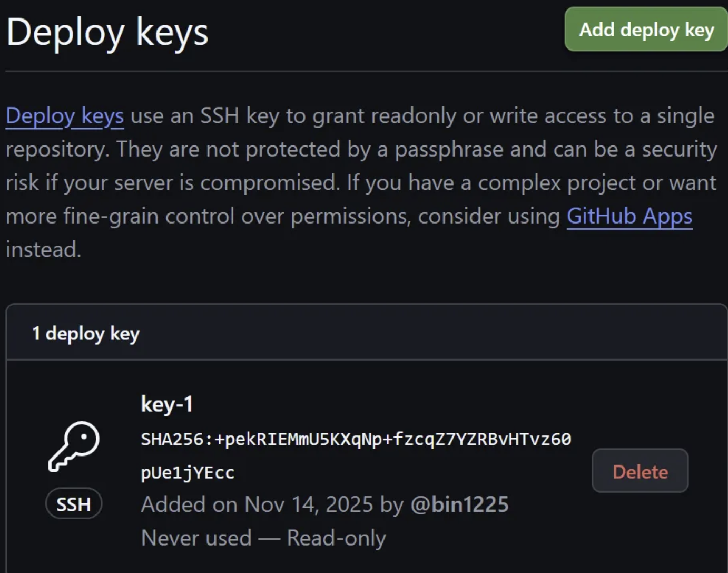Click the "Never used" status text
728x573 pixels.
pyautogui.click(x=196, y=538)
